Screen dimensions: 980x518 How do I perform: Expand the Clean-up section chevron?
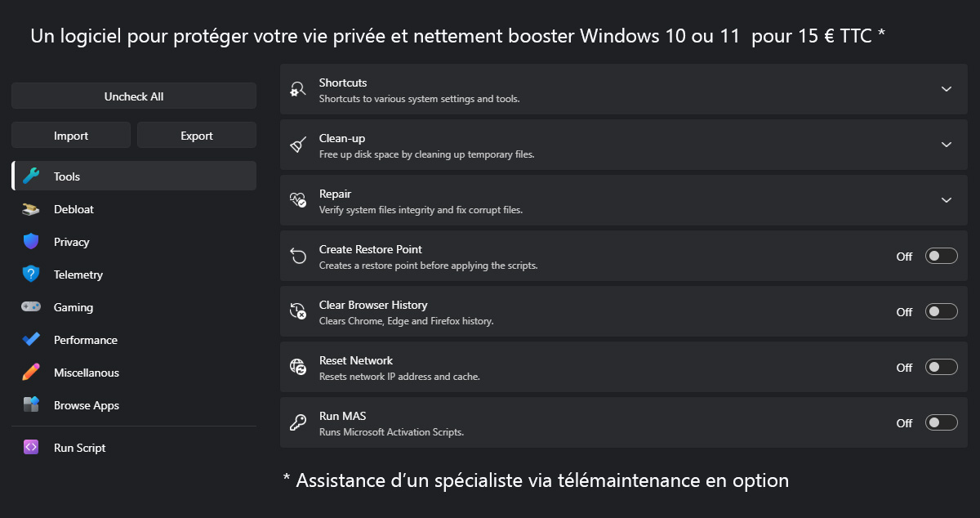click(x=947, y=145)
